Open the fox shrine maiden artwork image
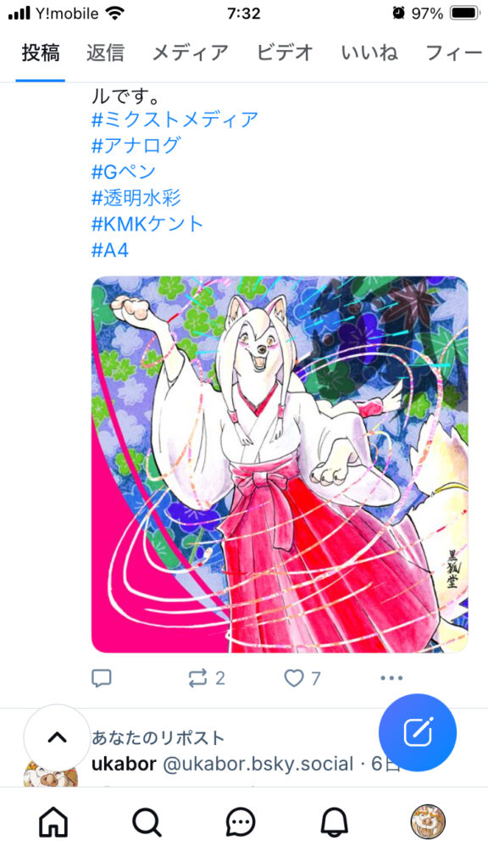The image size is (488, 868). [280, 465]
